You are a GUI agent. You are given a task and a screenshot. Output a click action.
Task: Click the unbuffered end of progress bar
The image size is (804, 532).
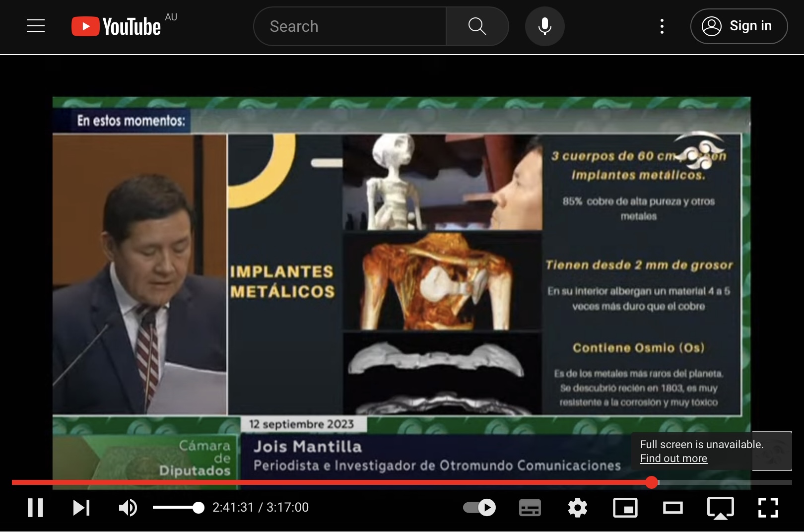[x=726, y=482]
